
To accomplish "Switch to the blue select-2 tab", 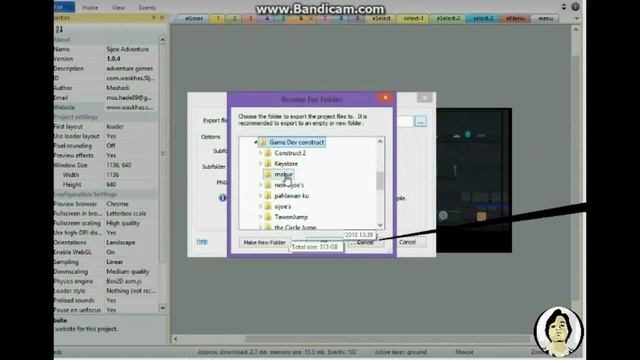I will coord(483,18).
